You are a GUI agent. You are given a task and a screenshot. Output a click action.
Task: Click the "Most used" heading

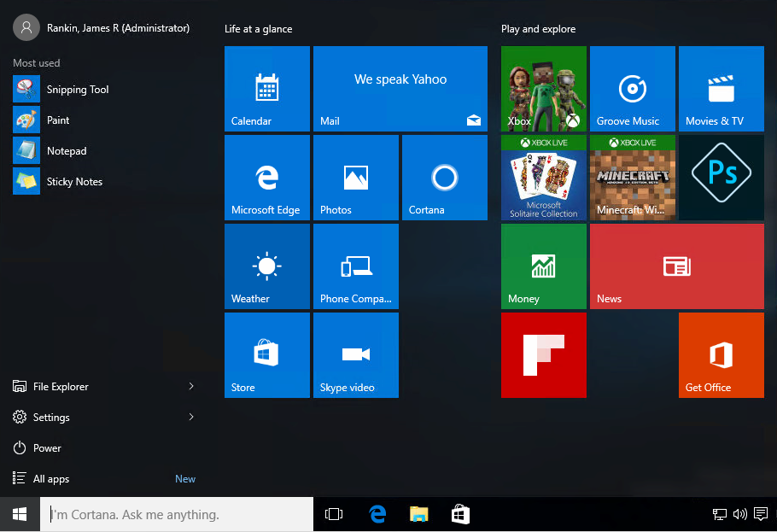tap(36, 63)
